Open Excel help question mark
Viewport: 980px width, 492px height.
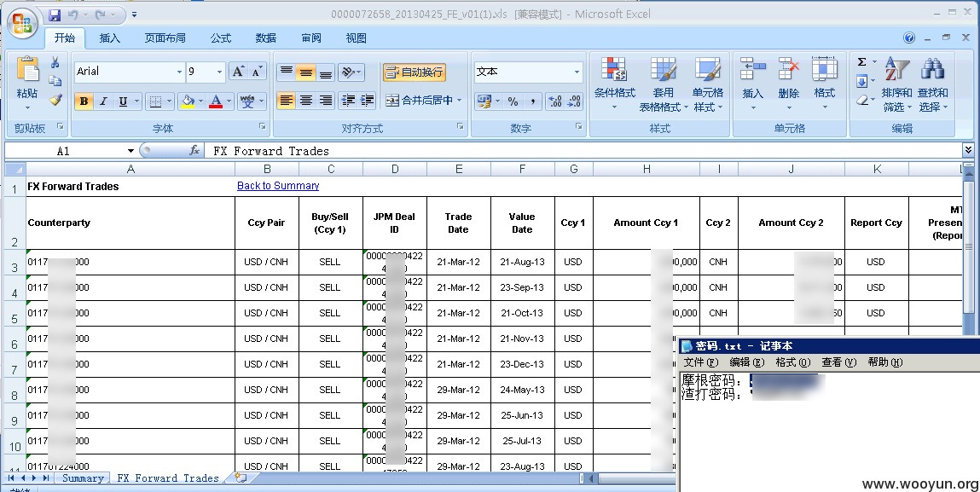click(909, 38)
